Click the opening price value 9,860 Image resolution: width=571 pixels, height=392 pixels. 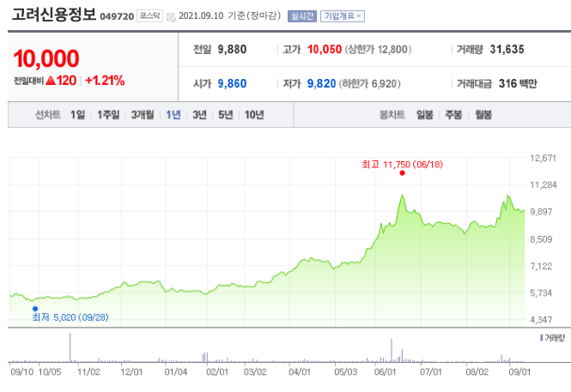click(x=232, y=84)
